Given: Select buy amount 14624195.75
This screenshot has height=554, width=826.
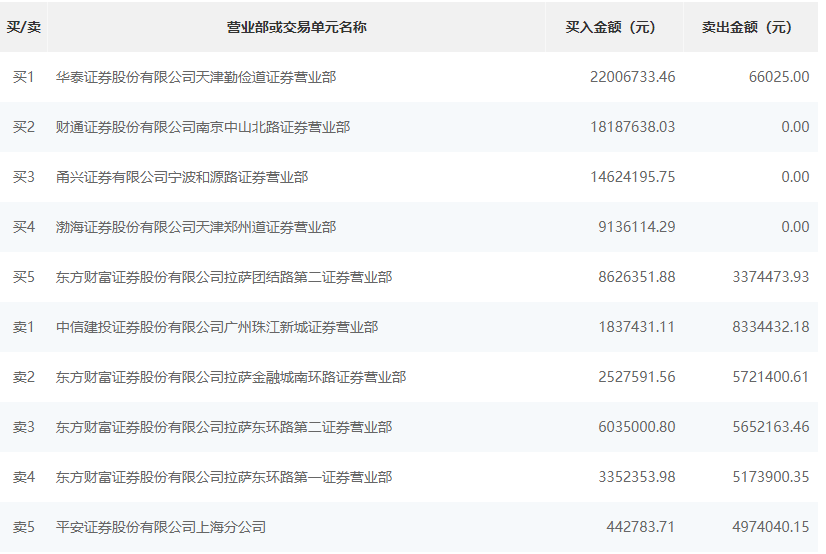Looking at the screenshot, I should [x=632, y=177].
